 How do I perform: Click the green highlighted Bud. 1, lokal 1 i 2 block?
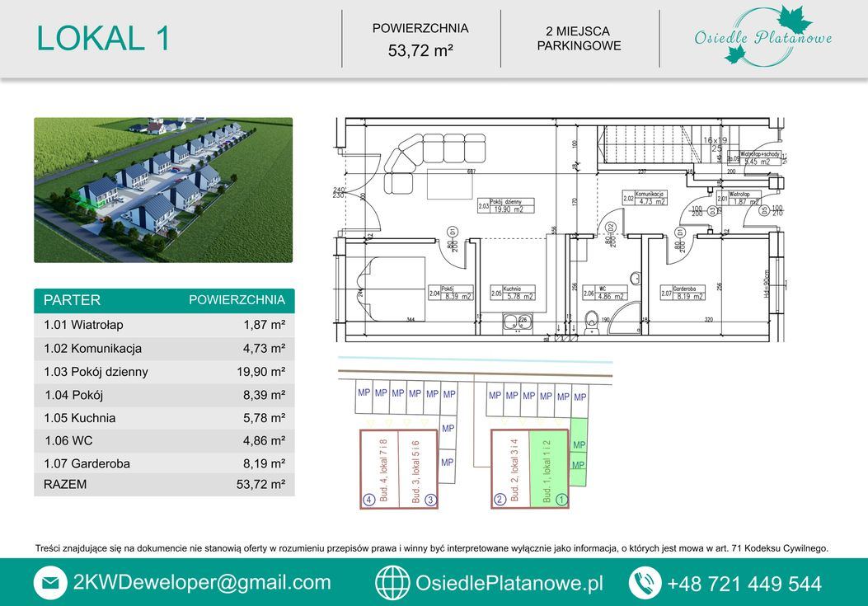click(548, 468)
